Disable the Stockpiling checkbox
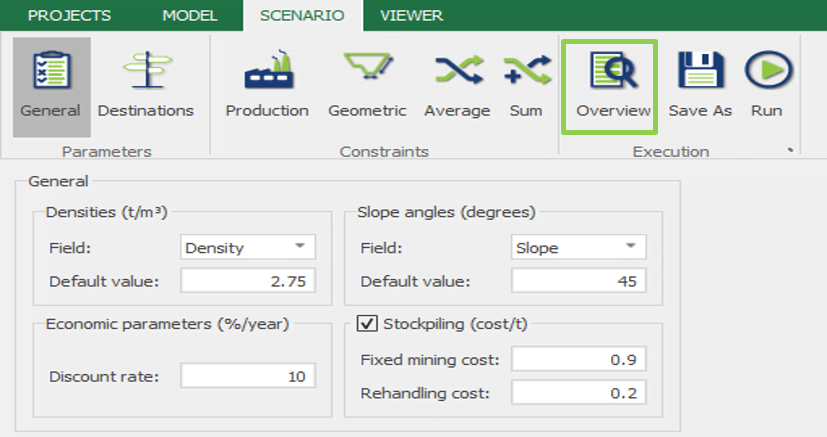Screen dimensions: 827x437 [367, 324]
